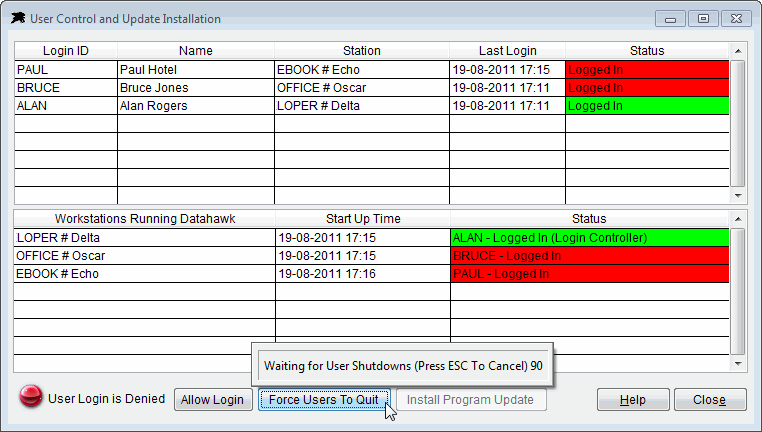Viewport: 762px width, 432px height.
Task: Click Paul's red Logged In status
Action: (647, 69)
